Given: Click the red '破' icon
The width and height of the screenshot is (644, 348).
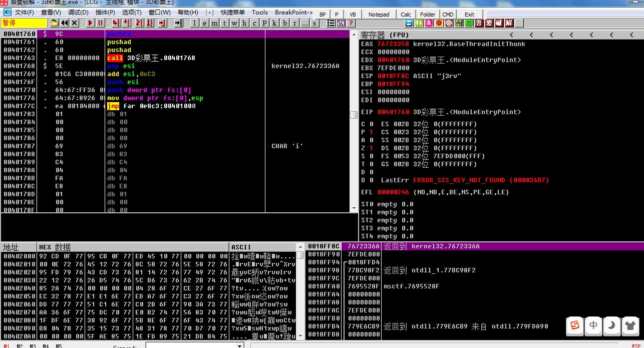Looking at the screenshot, I should coord(499,23).
